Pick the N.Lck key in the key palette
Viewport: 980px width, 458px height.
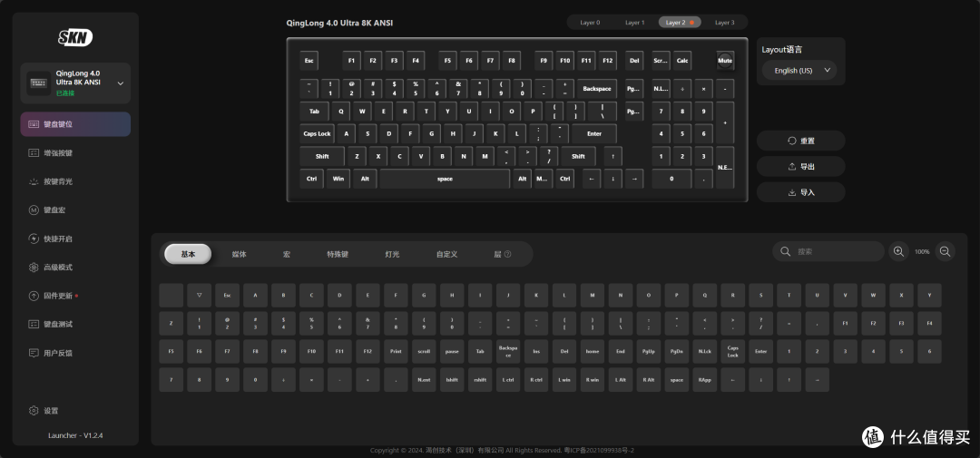[x=704, y=351]
